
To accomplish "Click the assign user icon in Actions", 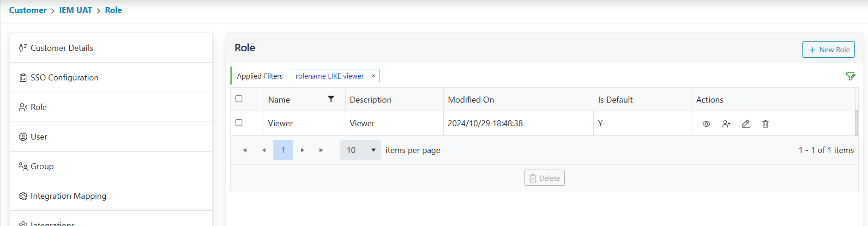I will (726, 124).
